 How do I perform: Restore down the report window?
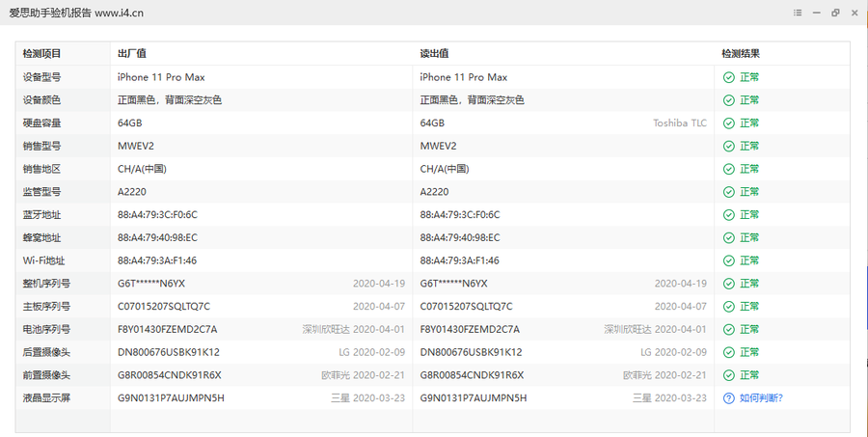point(835,13)
